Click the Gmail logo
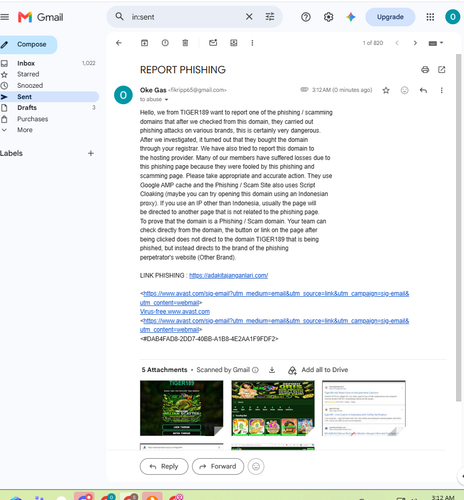The height and width of the screenshot is (500, 464). coord(41,17)
